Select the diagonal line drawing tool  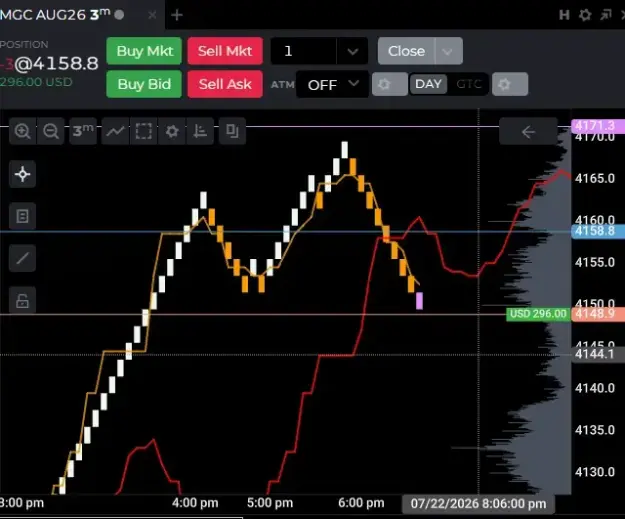(x=22, y=258)
